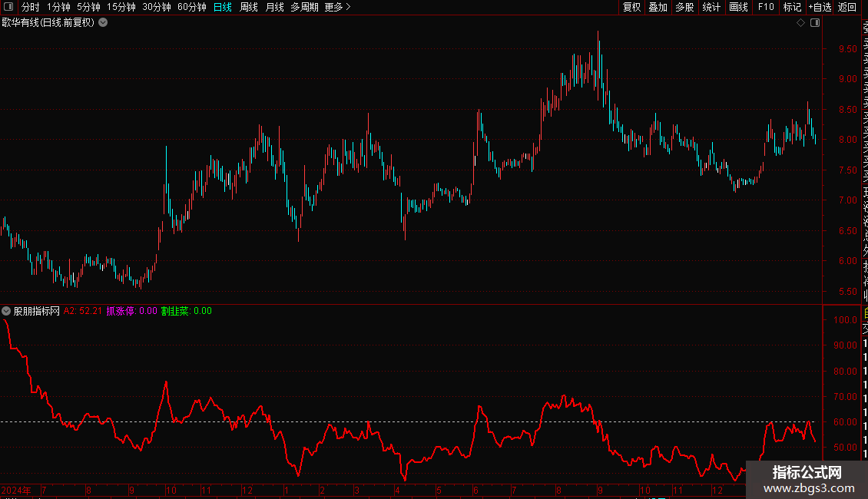Open the 多股 multi-stock view
Viewport: 868px width, 499px height.
pos(684,7)
